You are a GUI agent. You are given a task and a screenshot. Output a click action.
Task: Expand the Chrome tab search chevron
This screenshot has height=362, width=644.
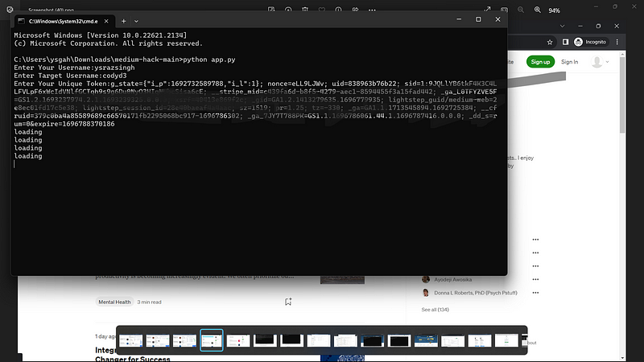click(x=562, y=26)
